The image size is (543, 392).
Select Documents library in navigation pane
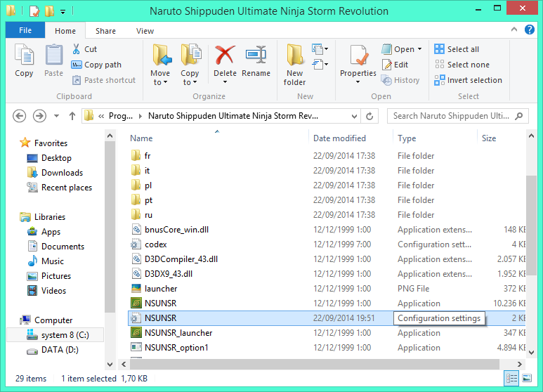point(55,246)
